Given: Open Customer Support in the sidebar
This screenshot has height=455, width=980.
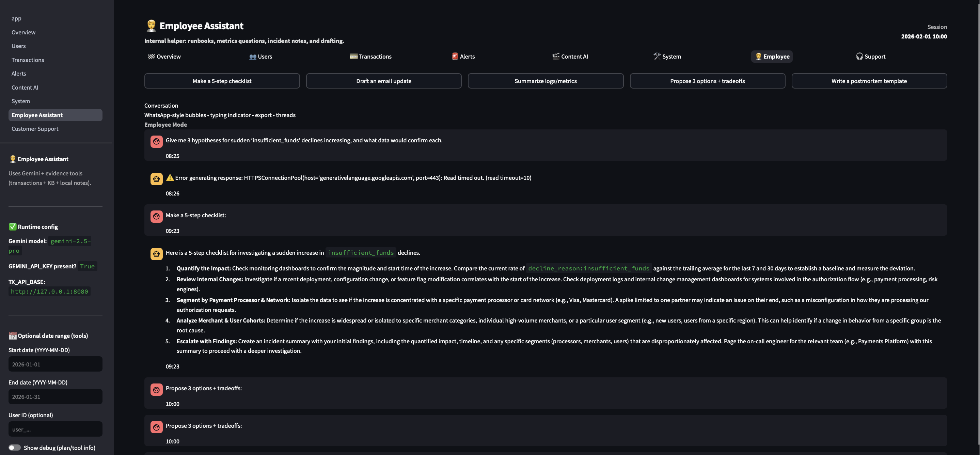Looking at the screenshot, I should pos(35,129).
